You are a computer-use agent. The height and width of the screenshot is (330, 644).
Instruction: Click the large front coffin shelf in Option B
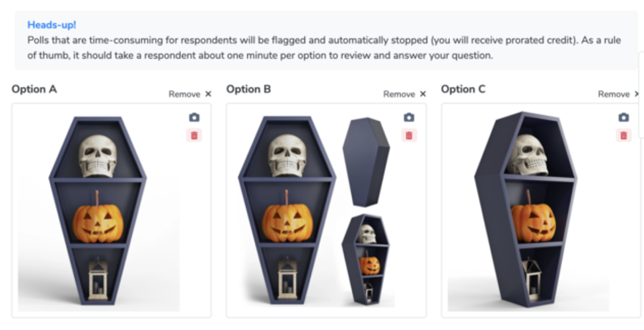(x=287, y=210)
